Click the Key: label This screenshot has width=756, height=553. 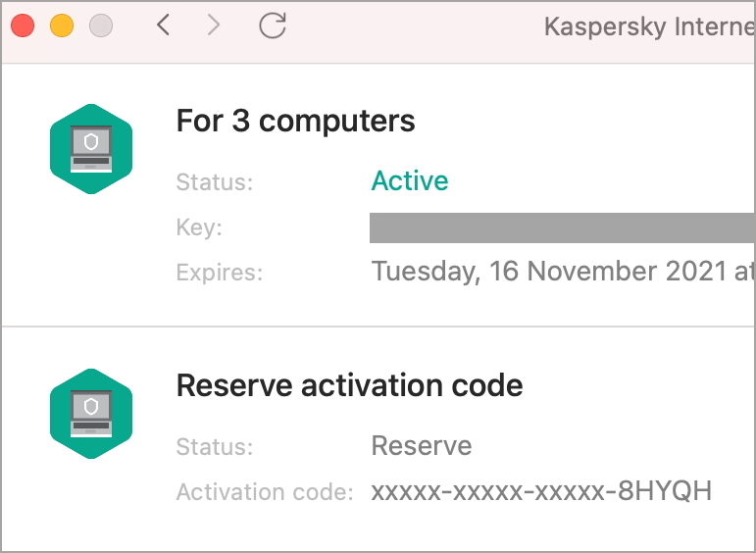(x=199, y=227)
